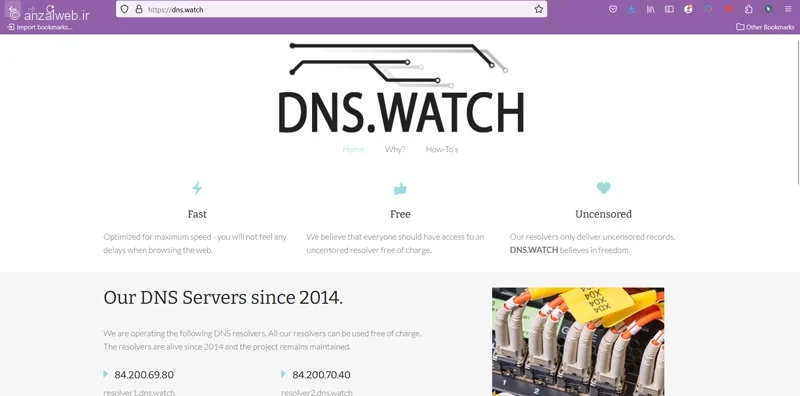Viewport: 800px width, 396px height.
Task: Click the IP address 84.200.69.80
Action: 144,375
